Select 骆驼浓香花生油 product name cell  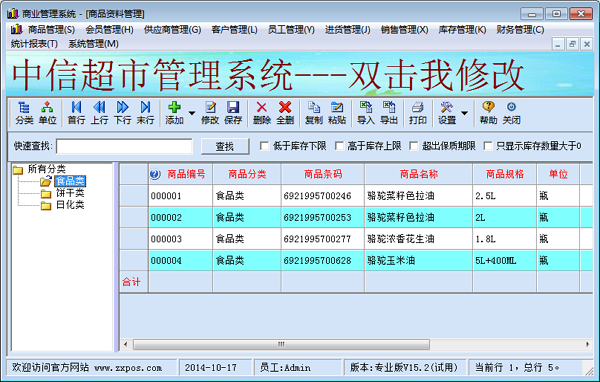pos(419,239)
